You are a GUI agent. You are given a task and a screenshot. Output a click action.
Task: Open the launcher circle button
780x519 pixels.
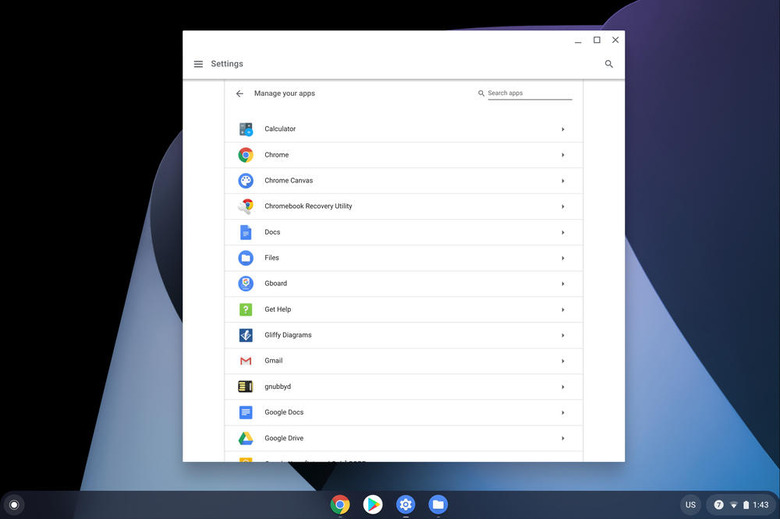tap(14, 505)
